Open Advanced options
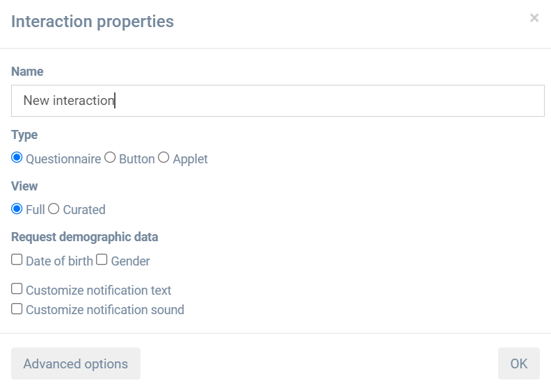 click(x=76, y=364)
